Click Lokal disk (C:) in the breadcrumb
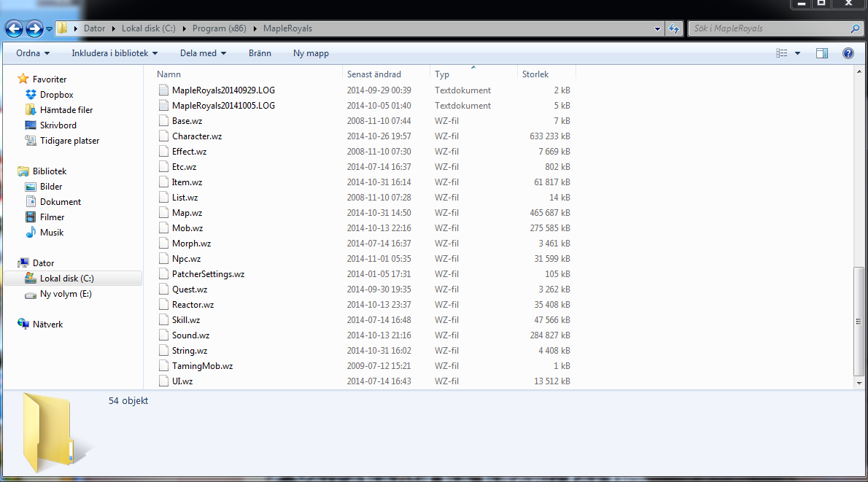This screenshot has height=482, width=868. (x=148, y=28)
